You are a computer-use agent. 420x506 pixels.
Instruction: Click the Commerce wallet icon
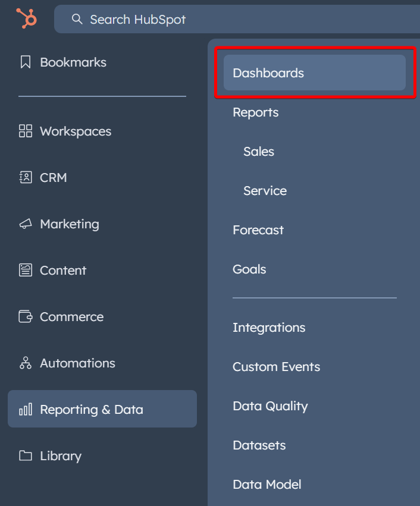(26, 316)
